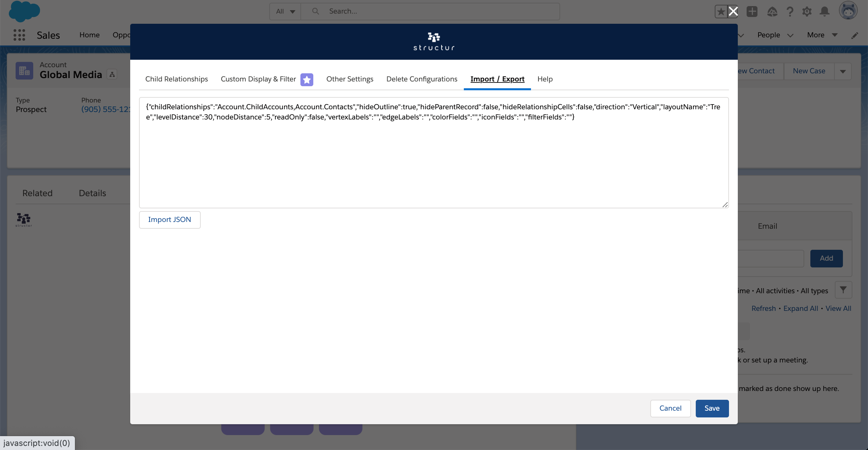Click the setup gear icon

(x=807, y=11)
